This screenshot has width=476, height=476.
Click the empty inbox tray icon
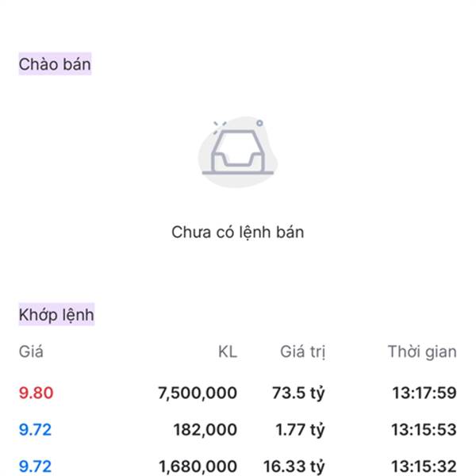[238, 152]
